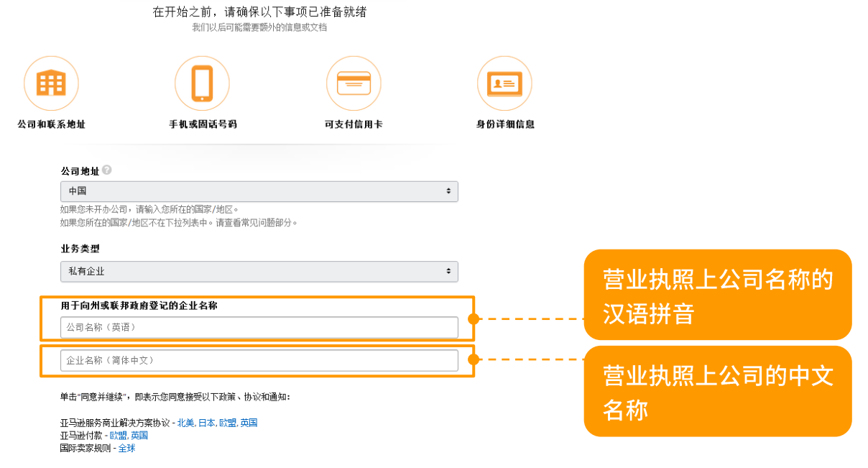Click the identity card icon
The height and width of the screenshot is (468, 868).
click(504, 83)
